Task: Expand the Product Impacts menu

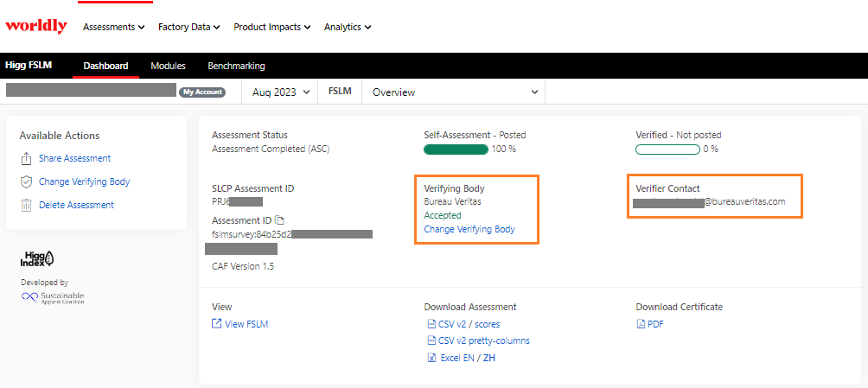Action: 271,27
